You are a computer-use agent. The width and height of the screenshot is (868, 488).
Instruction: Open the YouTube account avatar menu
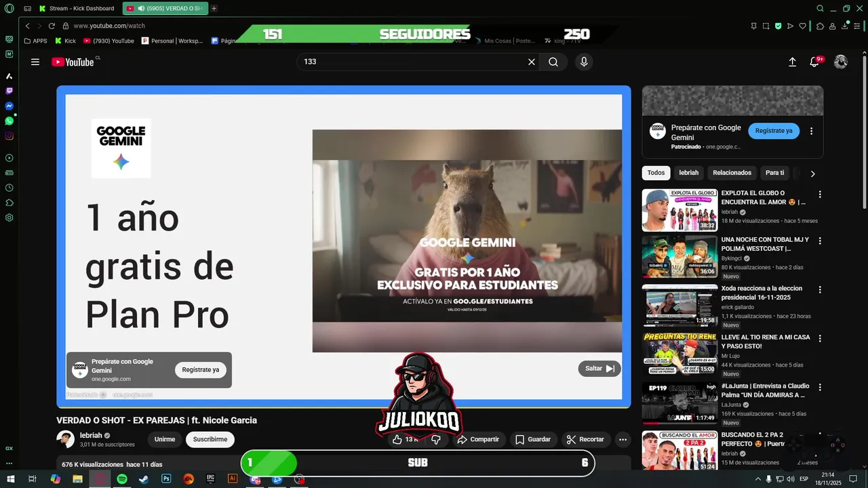click(841, 62)
